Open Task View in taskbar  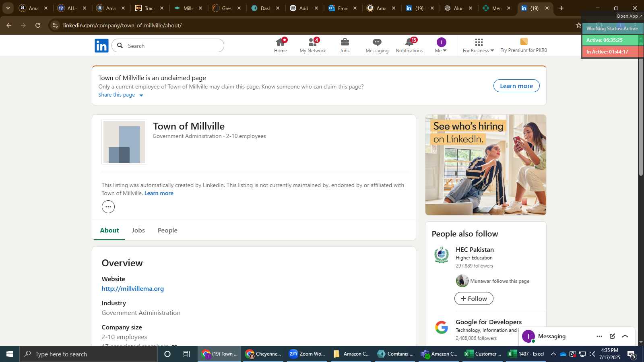click(187, 354)
